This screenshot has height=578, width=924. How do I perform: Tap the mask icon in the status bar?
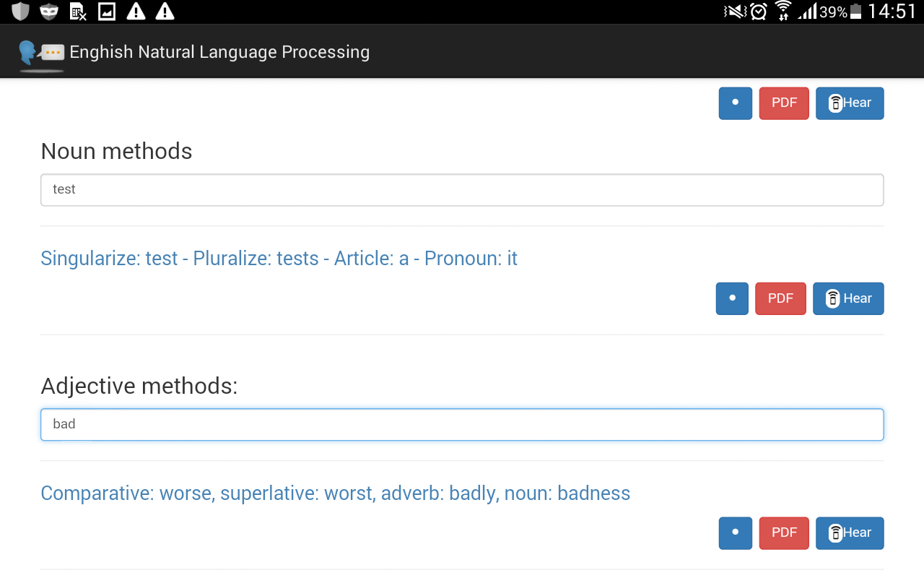48,12
